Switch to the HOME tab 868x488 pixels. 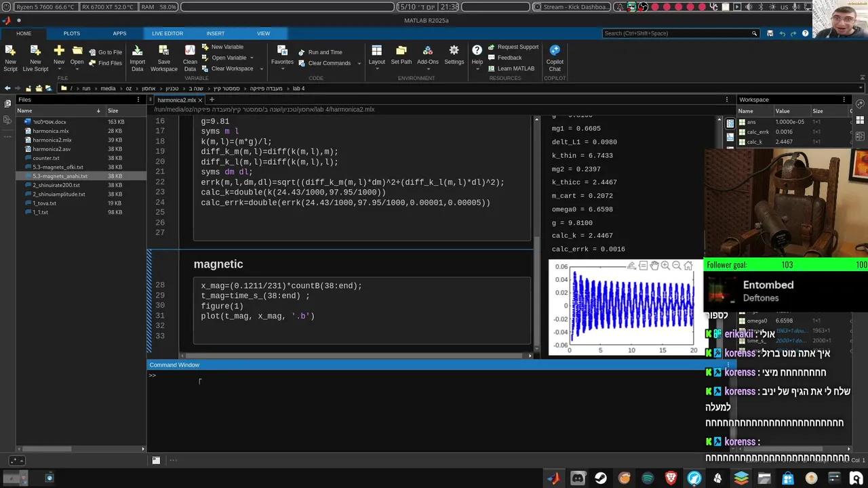(24, 33)
